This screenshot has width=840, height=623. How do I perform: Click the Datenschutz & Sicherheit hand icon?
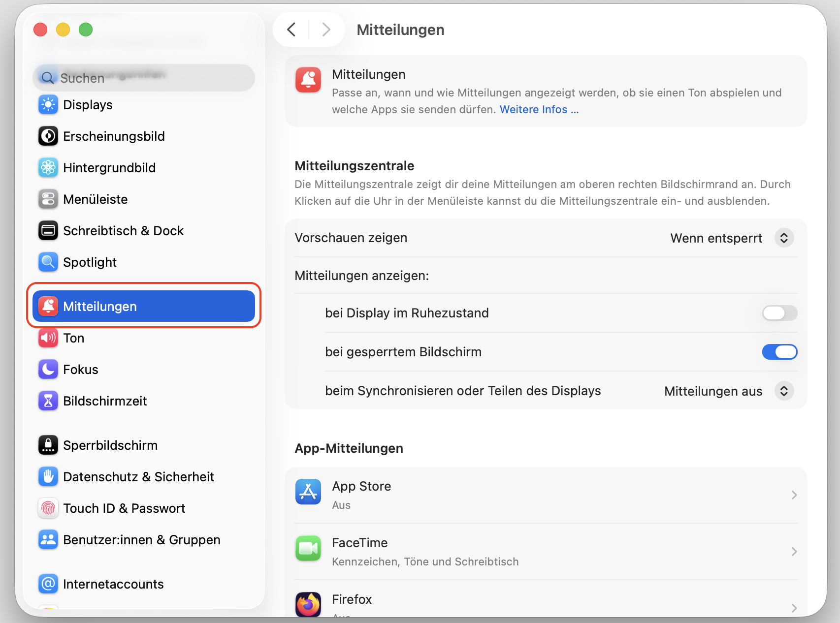click(48, 477)
